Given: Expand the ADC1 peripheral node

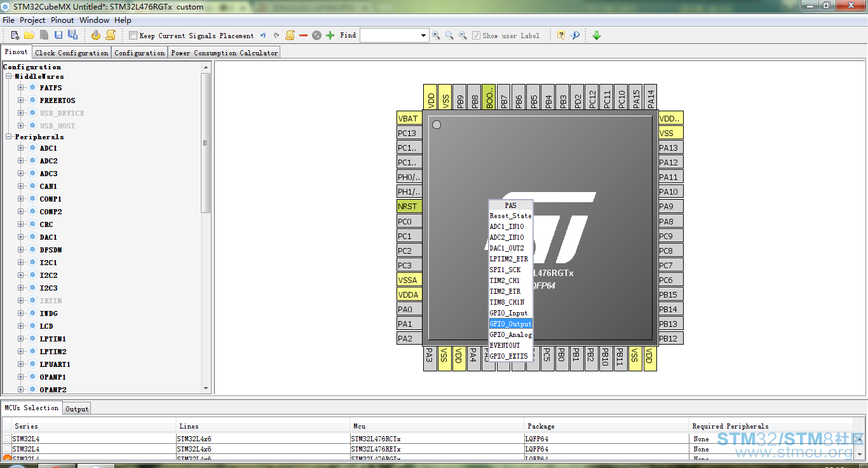Looking at the screenshot, I should [21, 148].
